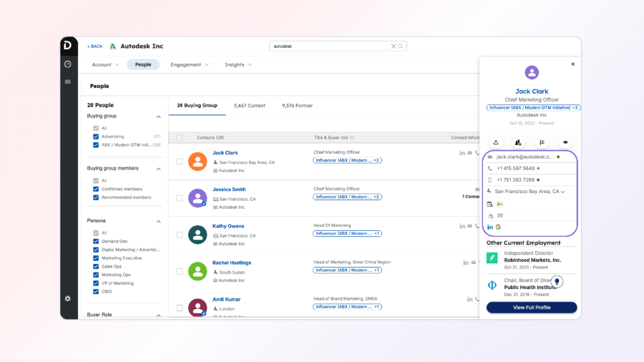Toggle the Confirmed members checkbox
This screenshot has height=362, width=644.
(96, 189)
